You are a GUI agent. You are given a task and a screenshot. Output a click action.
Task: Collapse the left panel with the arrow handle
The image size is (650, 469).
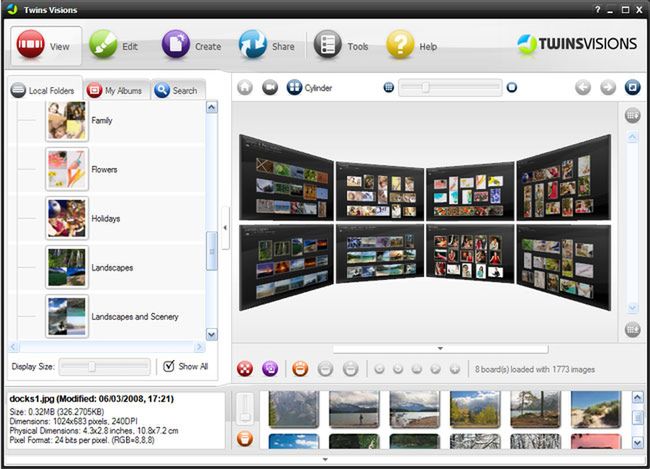[225, 228]
